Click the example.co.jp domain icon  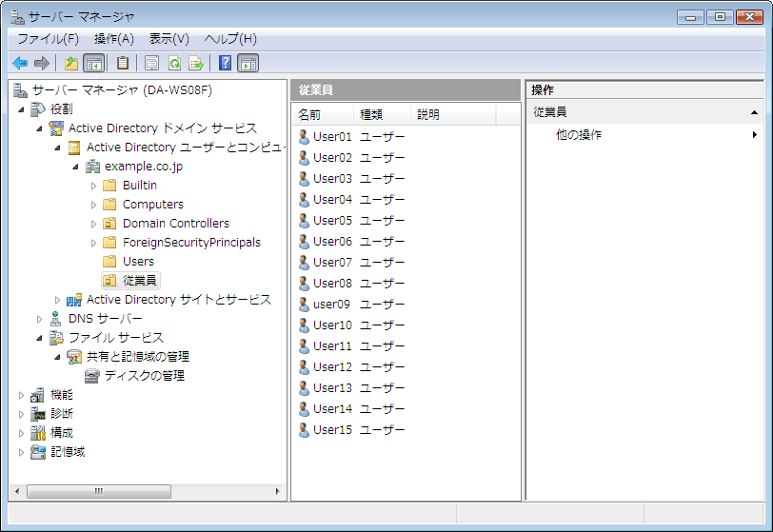coord(92,167)
